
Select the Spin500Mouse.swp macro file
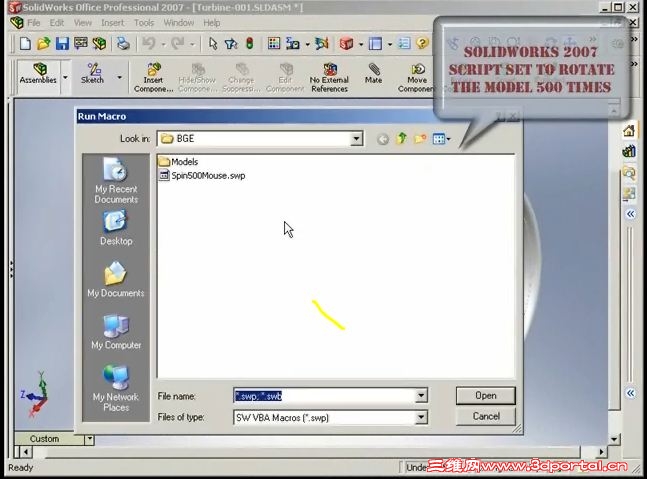click(x=203, y=176)
